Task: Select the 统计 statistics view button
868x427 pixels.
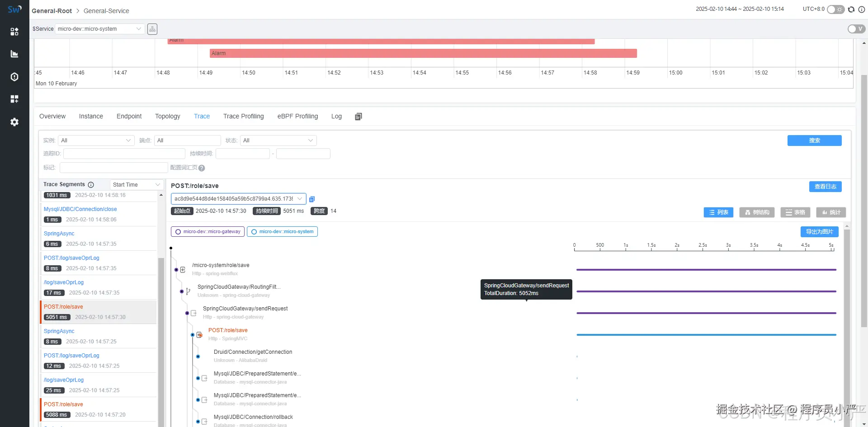Action: point(831,212)
